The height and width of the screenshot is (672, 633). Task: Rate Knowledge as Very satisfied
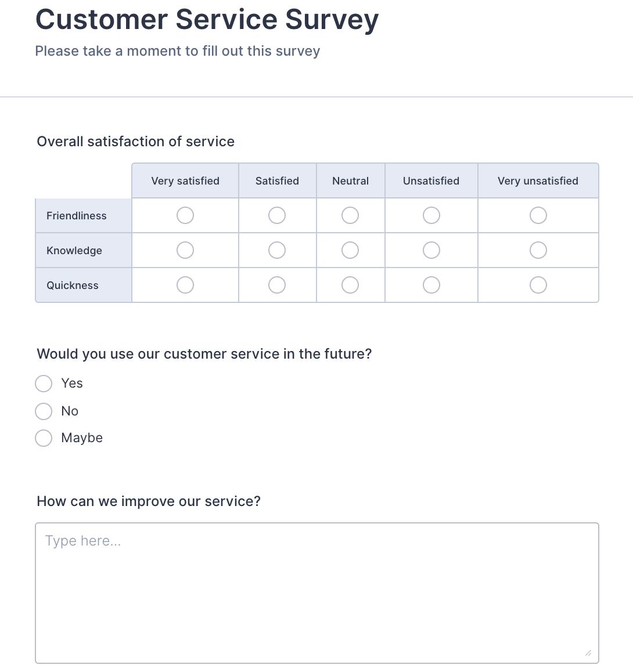[x=185, y=250]
